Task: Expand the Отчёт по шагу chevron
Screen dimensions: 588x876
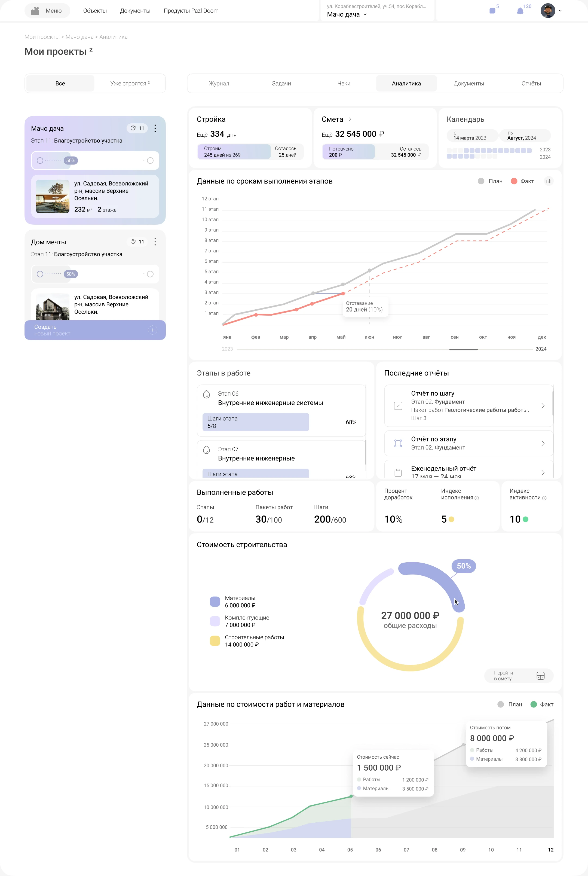Action: (543, 406)
